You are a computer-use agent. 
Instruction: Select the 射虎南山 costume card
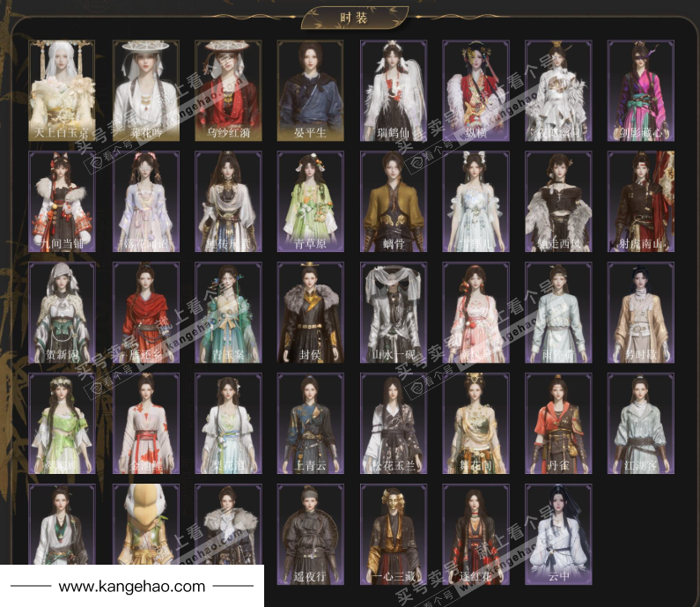tap(641, 202)
